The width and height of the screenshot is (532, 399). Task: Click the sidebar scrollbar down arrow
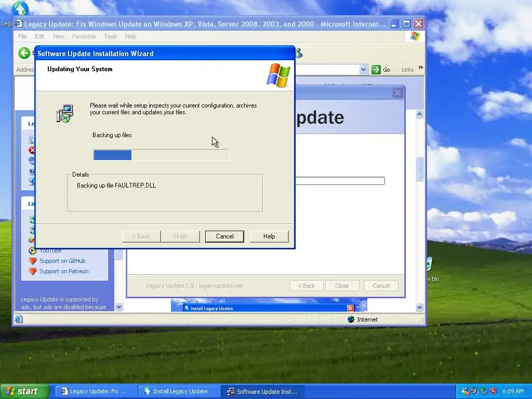click(x=118, y=307)
